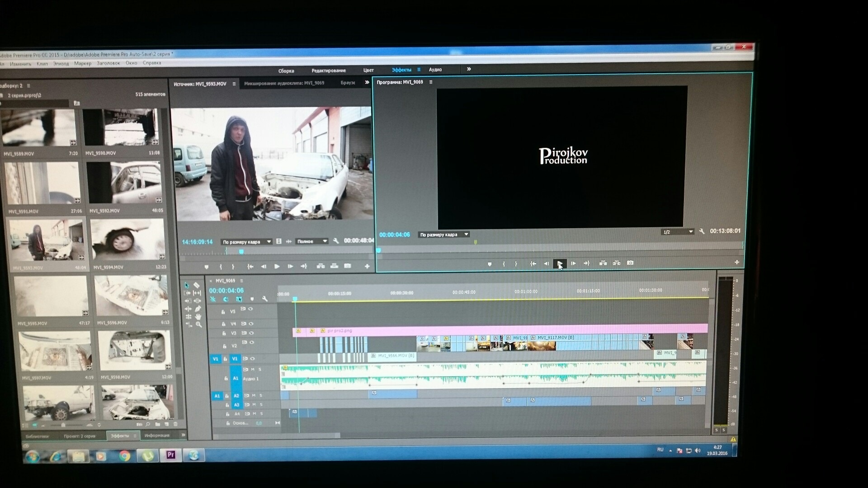This screenshot has height=488, width=868.
Task: Toggle Snap magnet icon in timeline
Action: (x=226, y=299)
